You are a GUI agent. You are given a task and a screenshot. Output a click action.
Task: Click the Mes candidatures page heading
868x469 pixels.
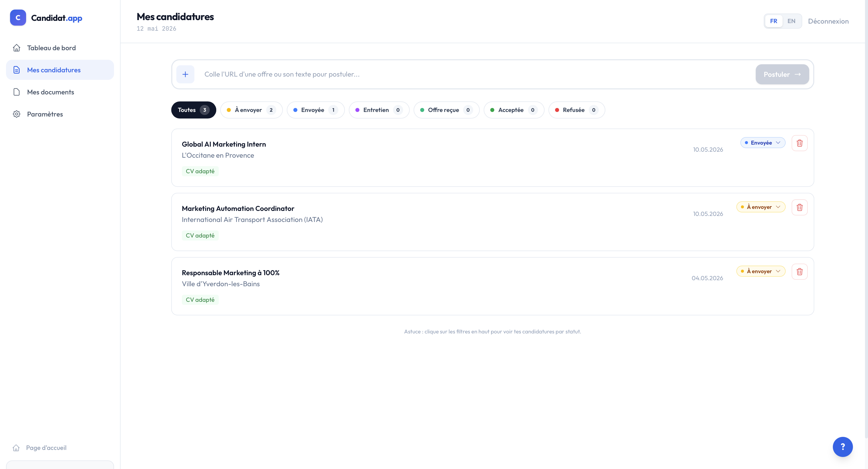[x=175, y=17]
